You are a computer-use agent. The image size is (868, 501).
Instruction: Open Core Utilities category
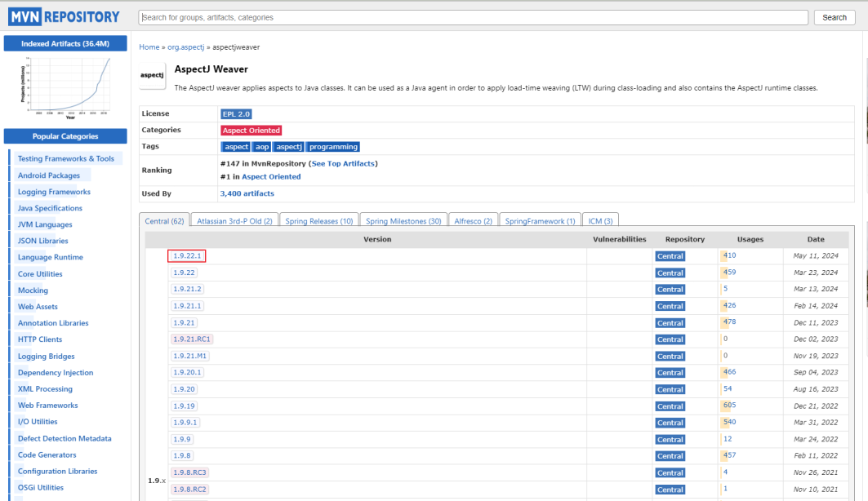(x=40, y=274)
